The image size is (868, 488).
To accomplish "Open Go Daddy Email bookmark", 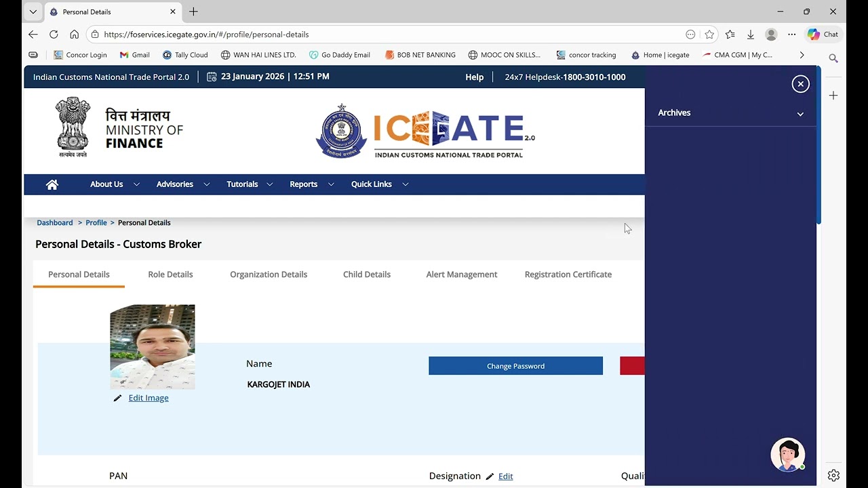I will [x=339, y=55].
